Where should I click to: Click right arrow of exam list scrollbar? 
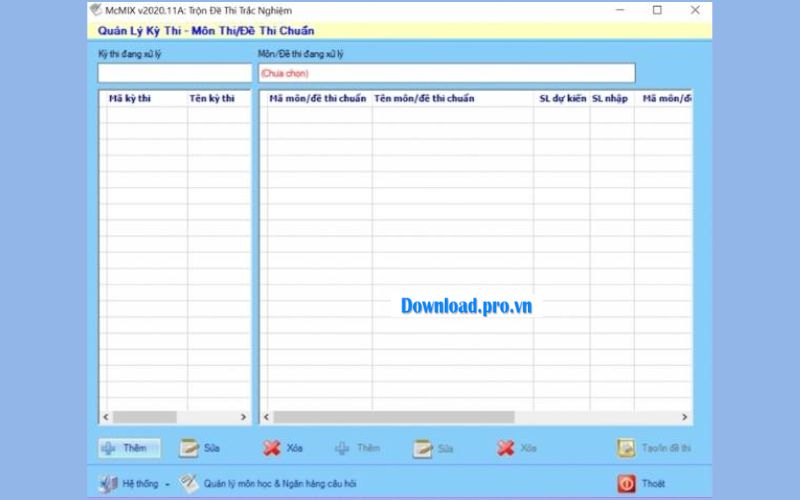pos(243,417)
